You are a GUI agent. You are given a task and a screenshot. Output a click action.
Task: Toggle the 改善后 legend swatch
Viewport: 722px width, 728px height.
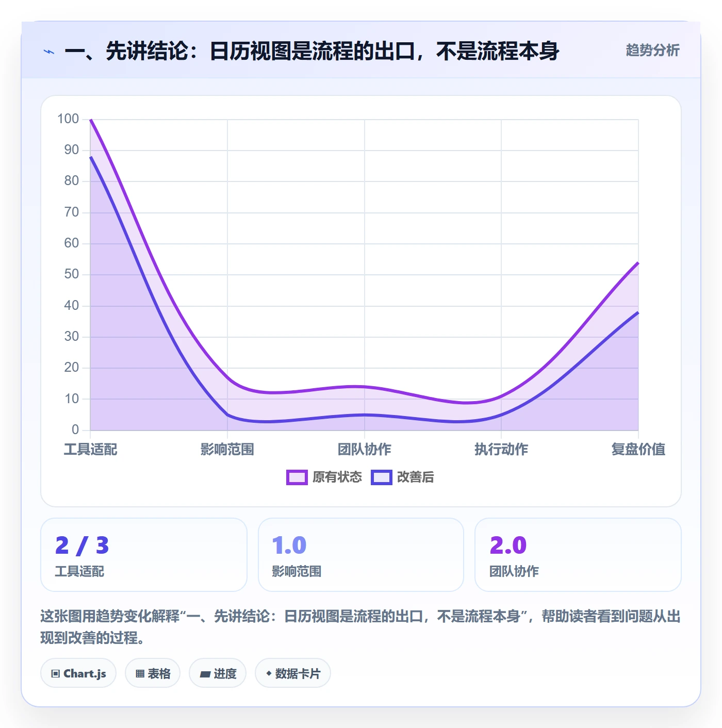(382, 477)
